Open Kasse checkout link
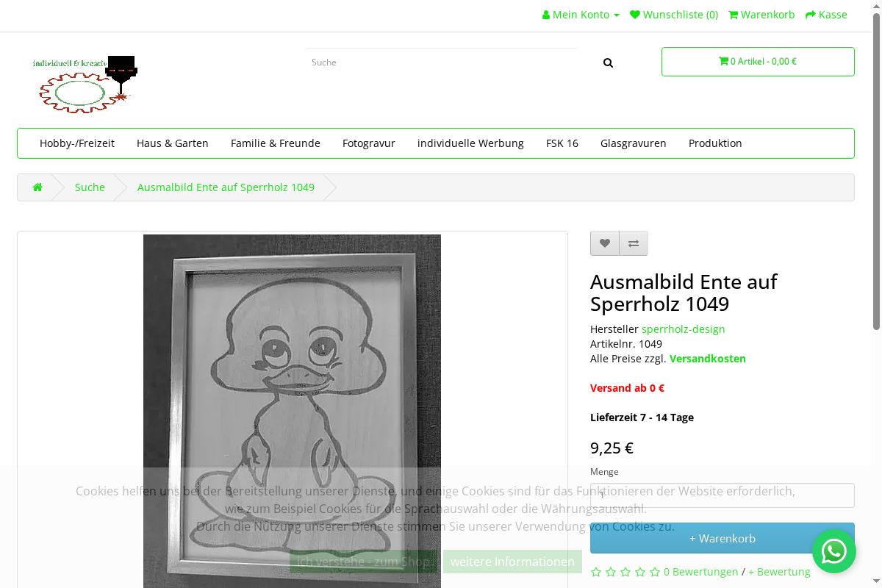Viewport: 882px width, 588px height. tap(826, 15)
